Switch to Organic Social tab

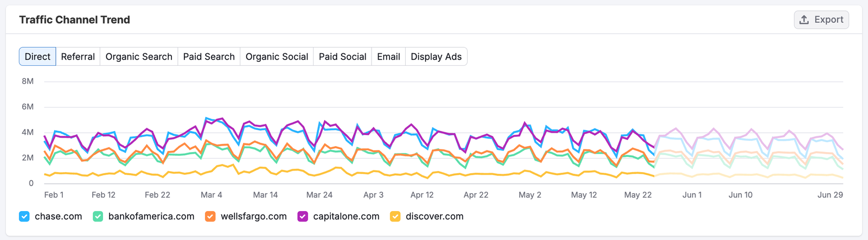277,56
